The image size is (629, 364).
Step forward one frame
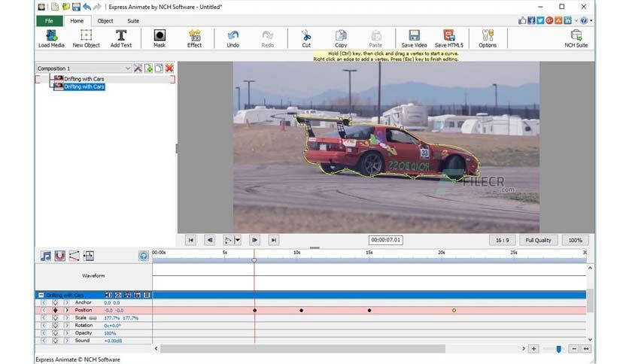[255, 240]
